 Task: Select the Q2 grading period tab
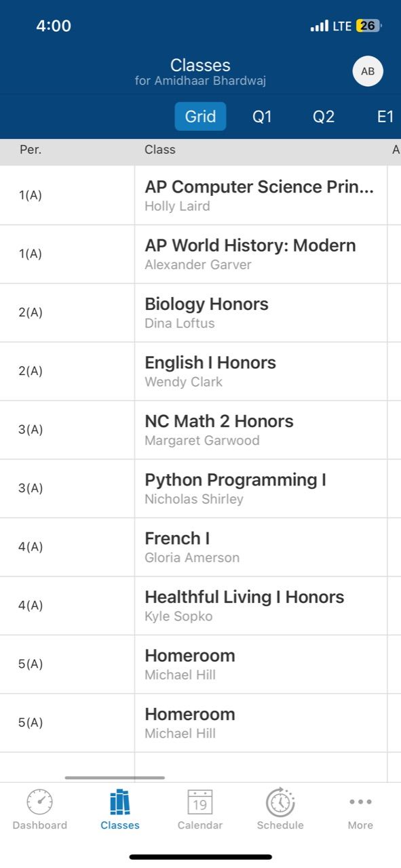(324, 117)
